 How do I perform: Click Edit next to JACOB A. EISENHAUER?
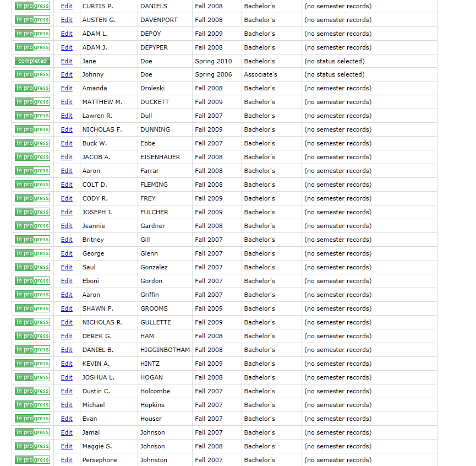point(67,157)
